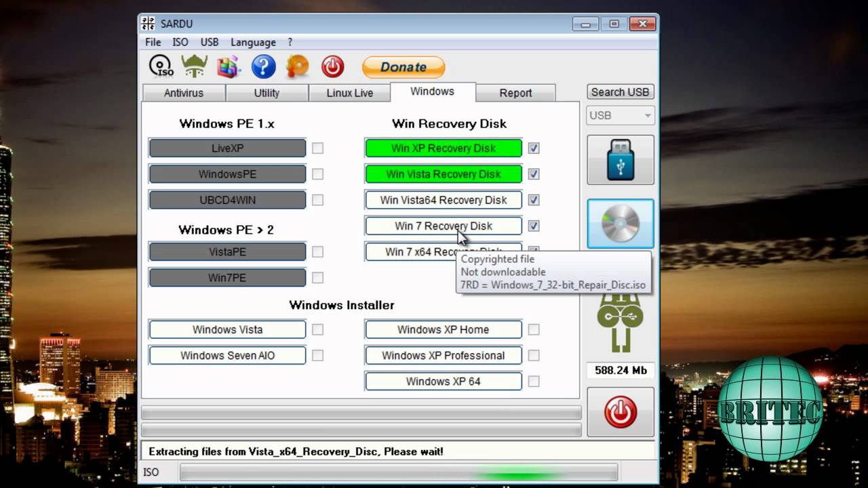Switch to the Report tab
The height and width of the screenshot is (488, 868).
(x=515, y=93)
